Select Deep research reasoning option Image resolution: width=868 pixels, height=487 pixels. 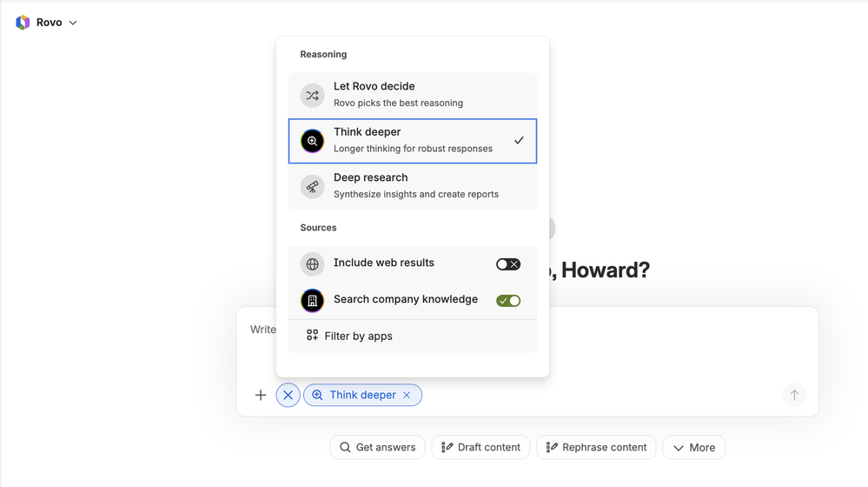click(413, 186)
